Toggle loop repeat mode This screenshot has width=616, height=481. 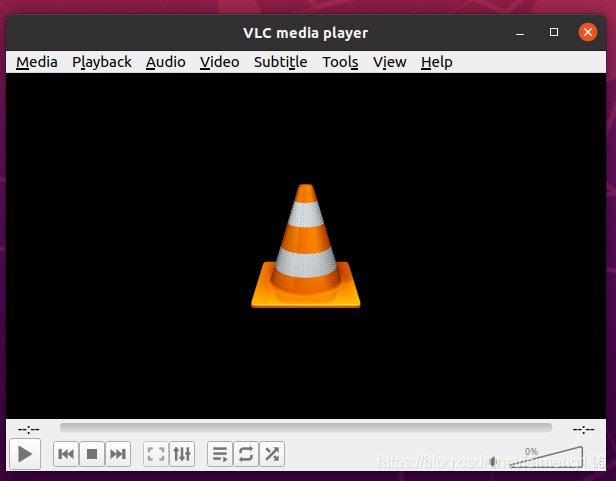(x=246, y=454)
